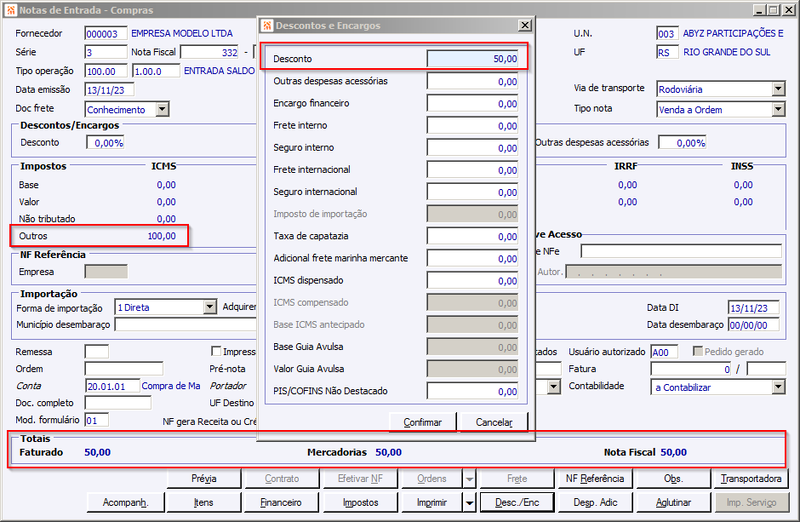
Task: Click the Descontos e Encargos dialog title icon
Action: [267, 26]
